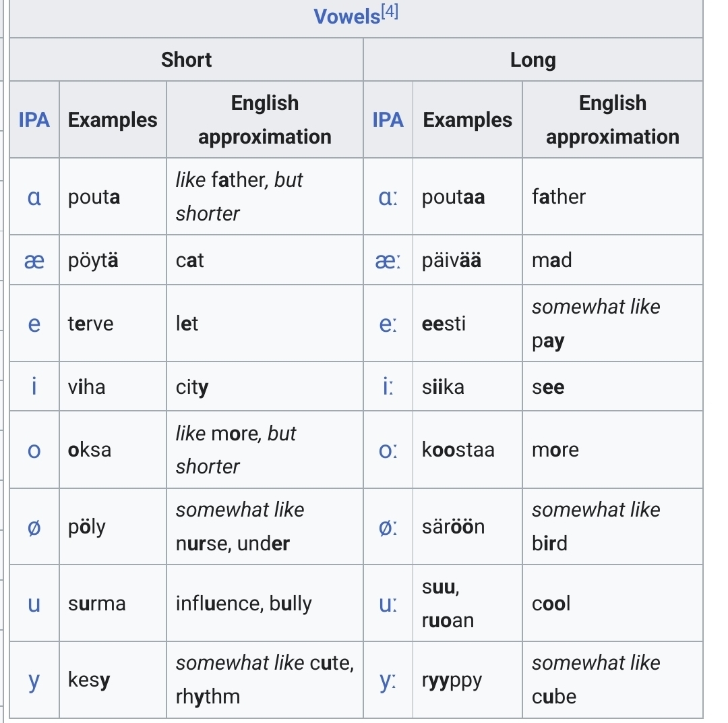728x723 pixels.
Task: Click the long æː IPA symbol link
Action: [x=388, y=260]
